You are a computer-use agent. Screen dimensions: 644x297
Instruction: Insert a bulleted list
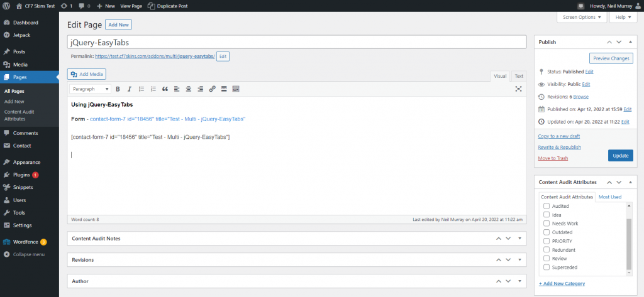pos(142,89)
